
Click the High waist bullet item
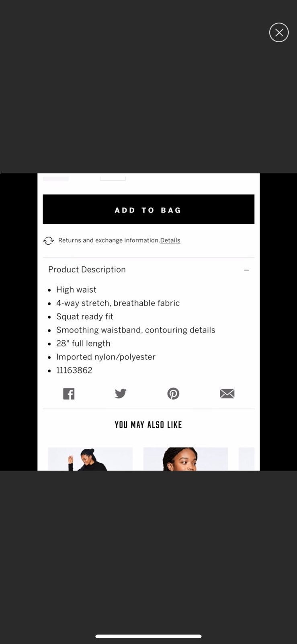(x=76, y=290)
